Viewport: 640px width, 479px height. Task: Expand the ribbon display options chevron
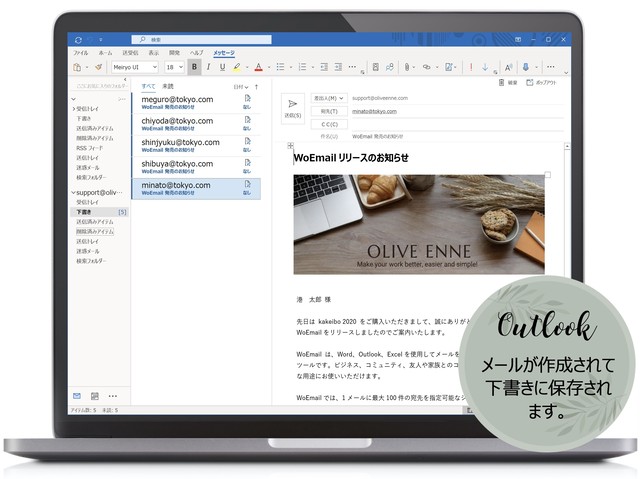pos(566,73)
